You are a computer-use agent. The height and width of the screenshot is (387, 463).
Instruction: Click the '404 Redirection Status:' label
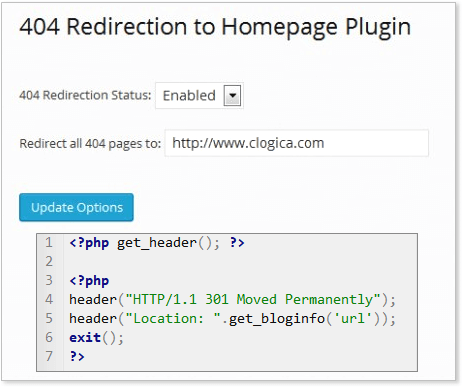[85, 95]
